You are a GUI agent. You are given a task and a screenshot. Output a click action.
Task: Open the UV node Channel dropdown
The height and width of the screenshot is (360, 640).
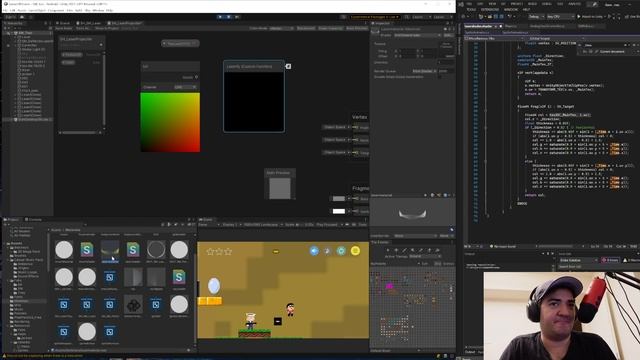tap(186, 87)
